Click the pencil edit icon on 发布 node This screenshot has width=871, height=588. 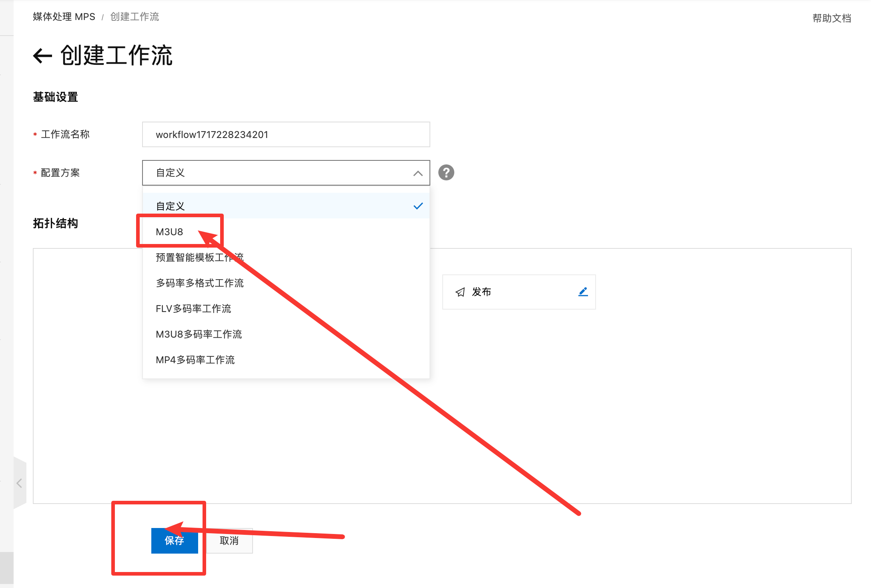tap(583, 292)
